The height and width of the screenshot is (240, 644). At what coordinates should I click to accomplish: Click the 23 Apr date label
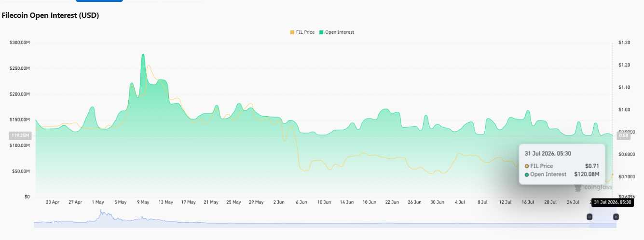(x=52, y=203)
